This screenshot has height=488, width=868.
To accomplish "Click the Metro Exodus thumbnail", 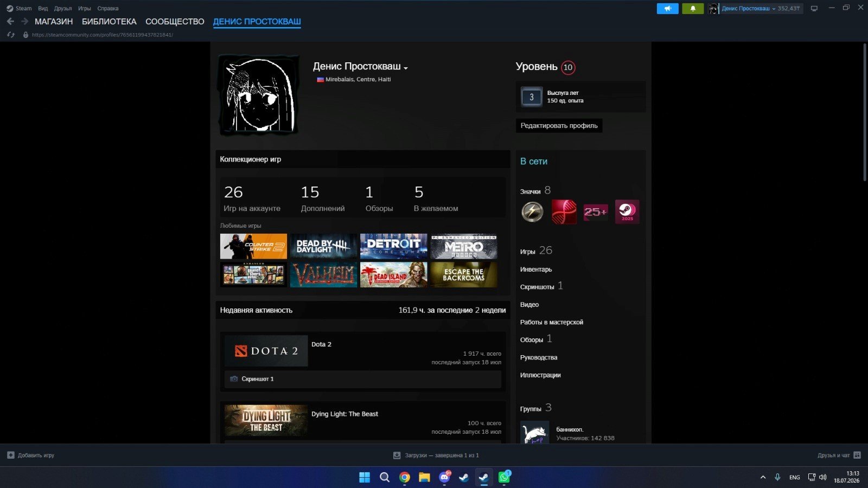I will [464, 246].
